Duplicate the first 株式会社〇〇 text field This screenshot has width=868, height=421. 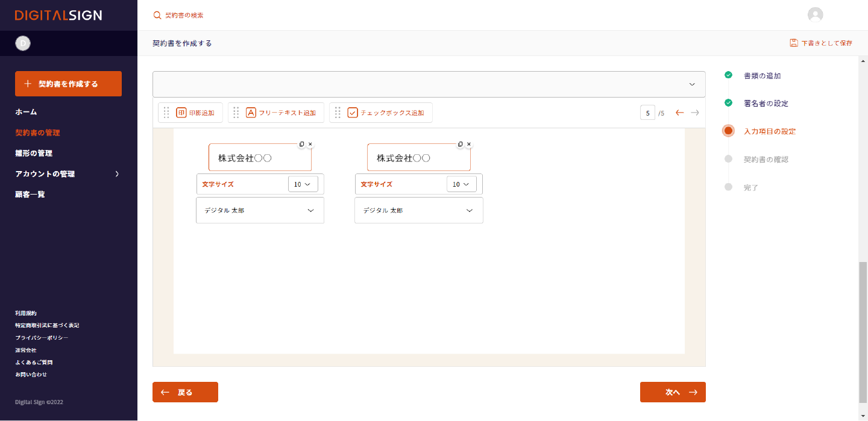click(x=302, y=145)
